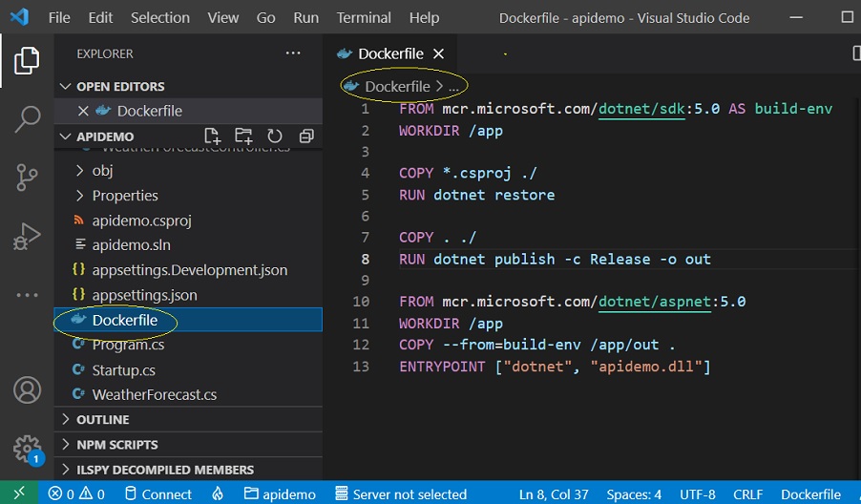Click the New Folder icon in APIDEMO

coord(243,136)
